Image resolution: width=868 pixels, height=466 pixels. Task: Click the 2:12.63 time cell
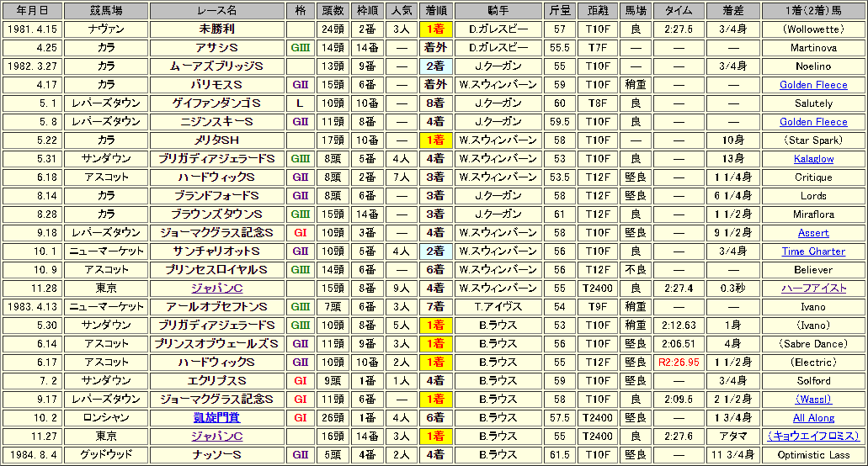pos(679,325)
